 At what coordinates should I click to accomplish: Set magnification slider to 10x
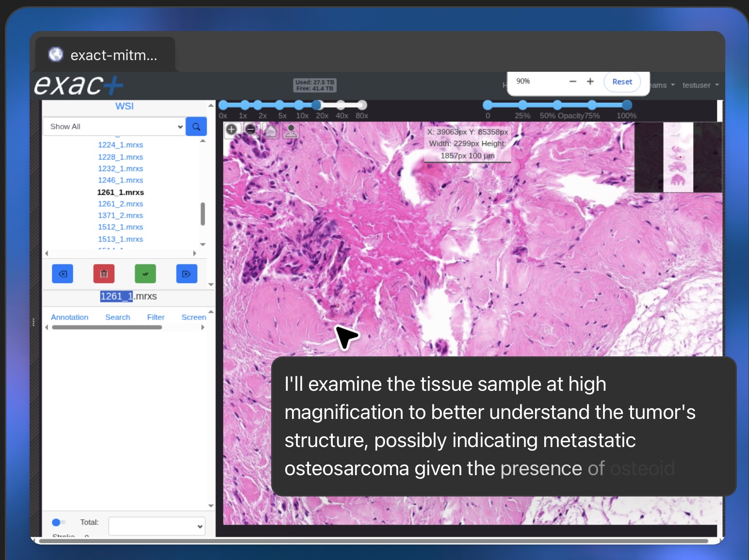click(x=299, y=105)
